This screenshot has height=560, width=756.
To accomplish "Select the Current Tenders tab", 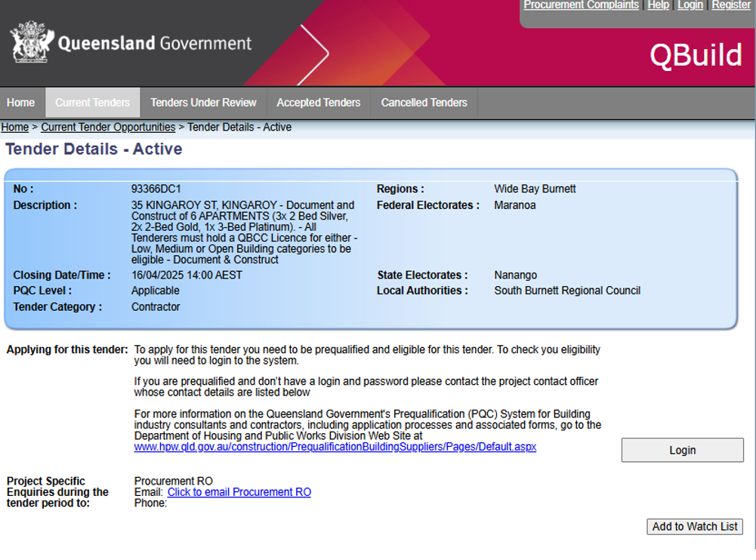I will 93,103.
